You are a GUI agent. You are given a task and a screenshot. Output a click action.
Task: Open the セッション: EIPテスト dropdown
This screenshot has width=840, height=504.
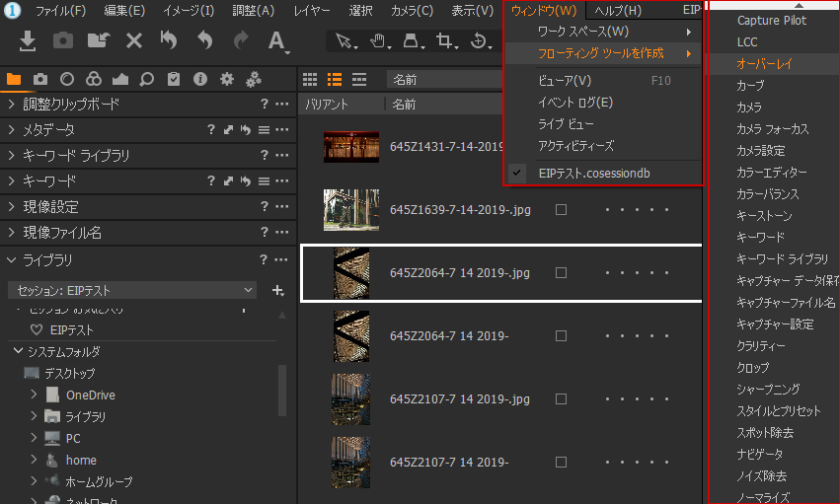click(132, 290)
